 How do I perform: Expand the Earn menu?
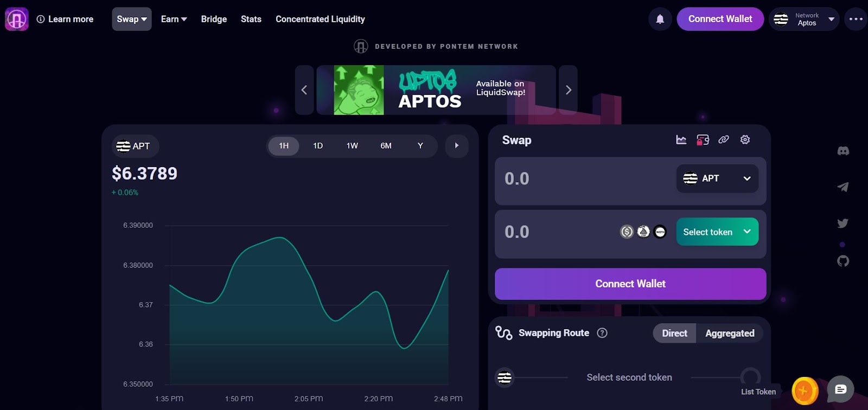pos(174,19)
